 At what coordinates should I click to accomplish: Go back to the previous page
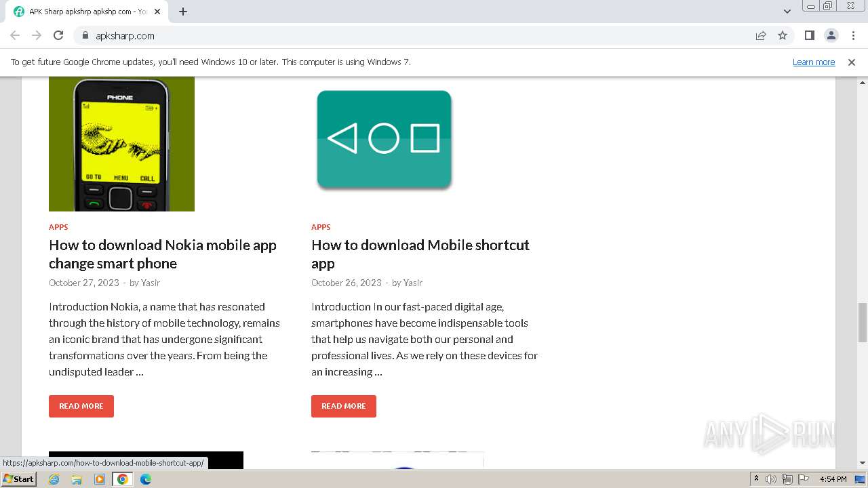point(15,35)
